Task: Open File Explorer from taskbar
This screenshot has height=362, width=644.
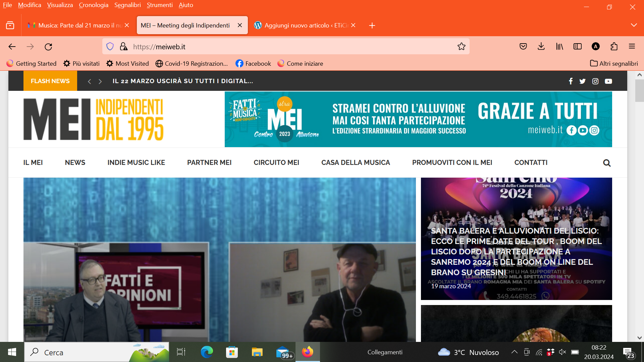Action: pyautogui.click(x=257, y=352)
